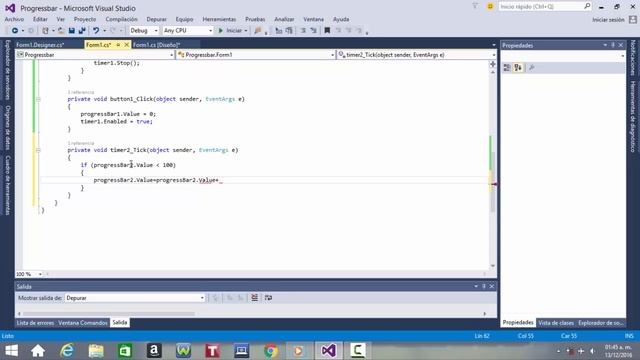Viewport: 640px width, 360px height.
Task: Open Notificaciones side tab
Action: click(x=633, y=58)
